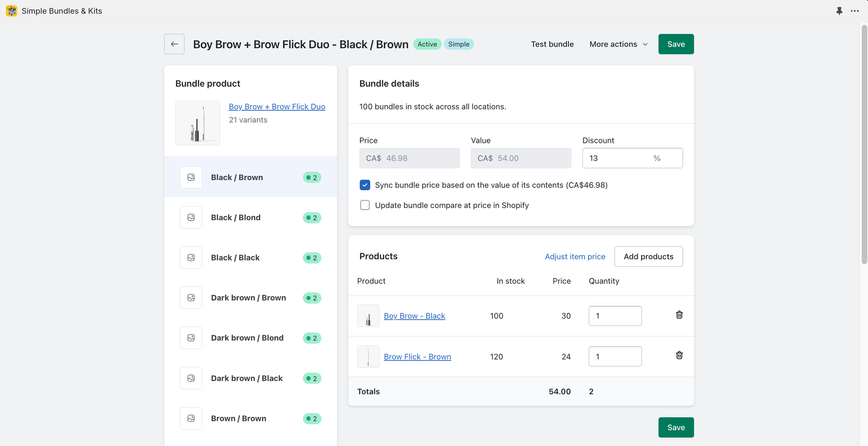Click the count badge on Black / Blond
This screenshot has height=446, width=868.
[x=312, y=218]
